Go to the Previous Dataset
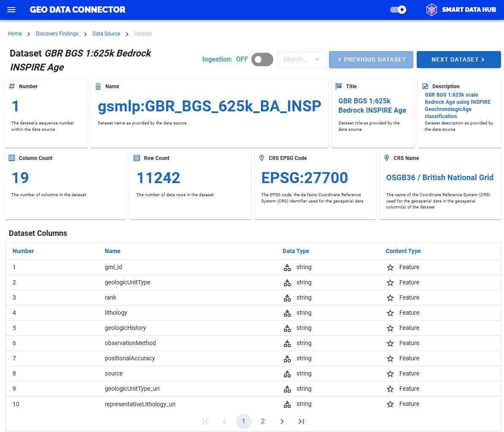Viewport: 504px width, 432px height. (371, 59)
